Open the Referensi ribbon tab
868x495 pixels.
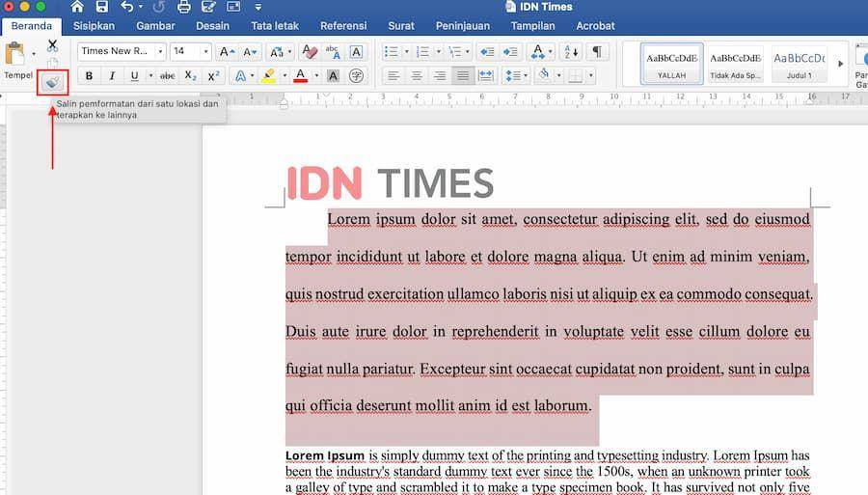tap(343, 26)
